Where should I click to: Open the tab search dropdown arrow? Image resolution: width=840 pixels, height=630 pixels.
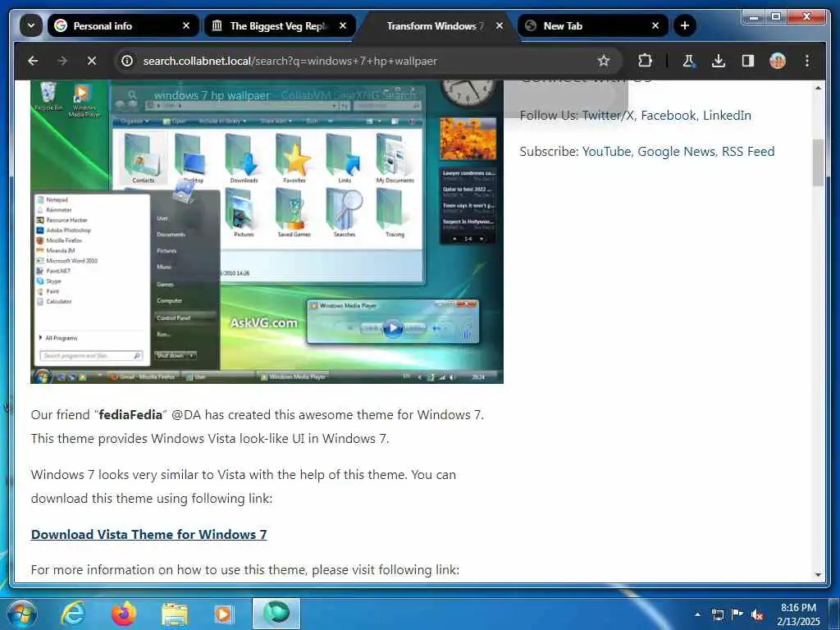point(31,25)
